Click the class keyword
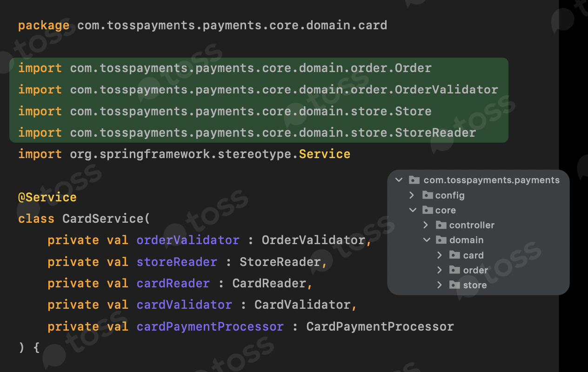The height and width of the screenshot is (372, 588). click(36, 219)
